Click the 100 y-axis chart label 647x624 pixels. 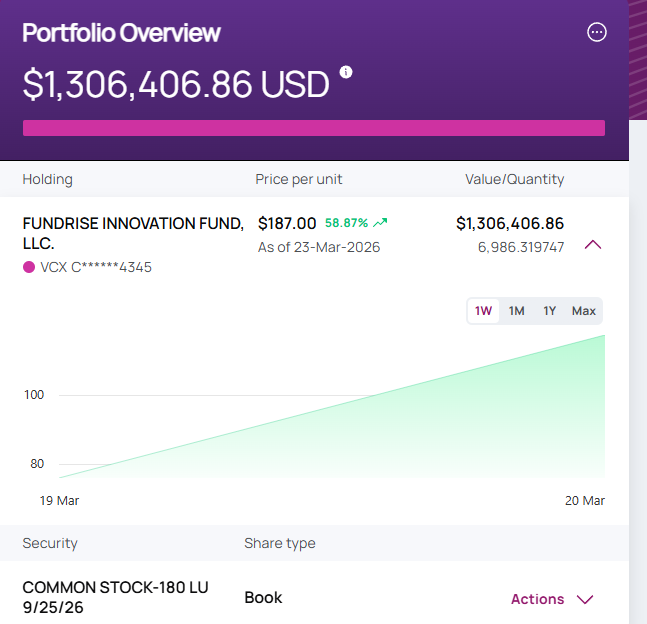[x=34, y=395]
